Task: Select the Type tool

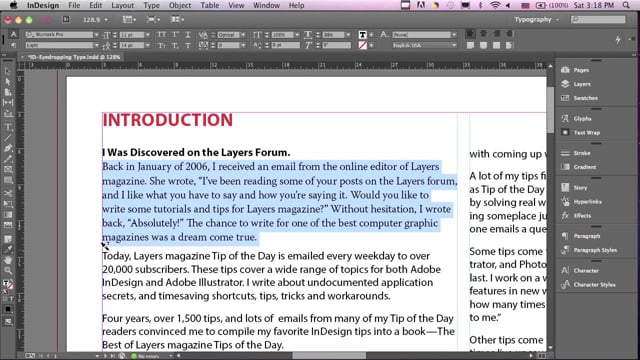Action: (8, 127)
